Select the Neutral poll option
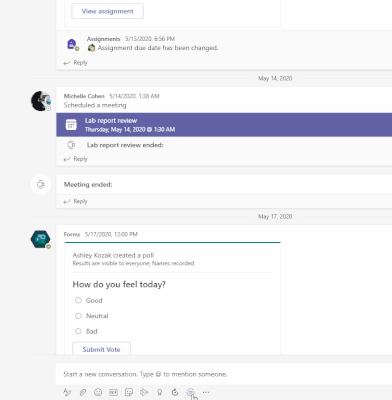 click(x=78, y=316)
